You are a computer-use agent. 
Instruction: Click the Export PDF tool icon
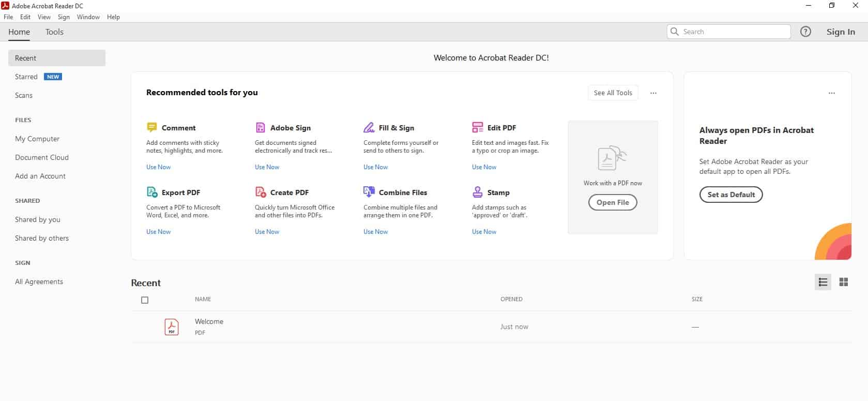tap(152, 192)
